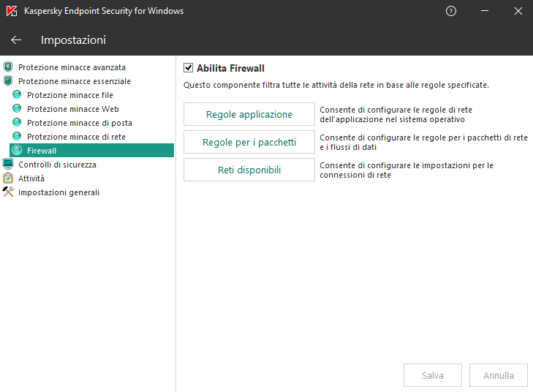The image size is (533, 392).
Task: Select Protezione minacce di rete
Action: click(x=77, y=137)
